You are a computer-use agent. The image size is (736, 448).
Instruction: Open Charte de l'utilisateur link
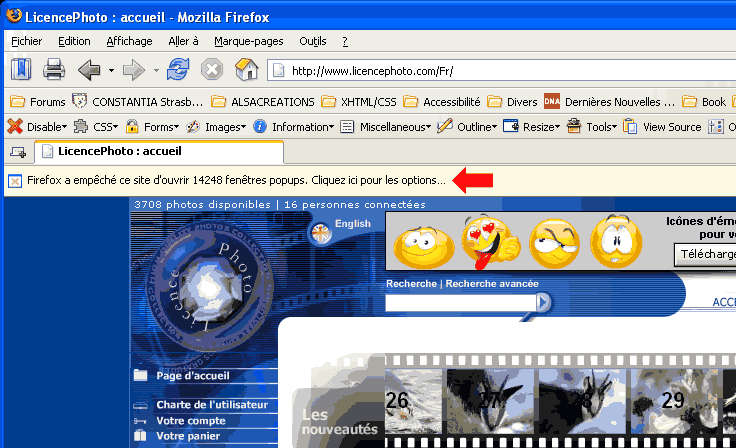click(x=212, y=405)
